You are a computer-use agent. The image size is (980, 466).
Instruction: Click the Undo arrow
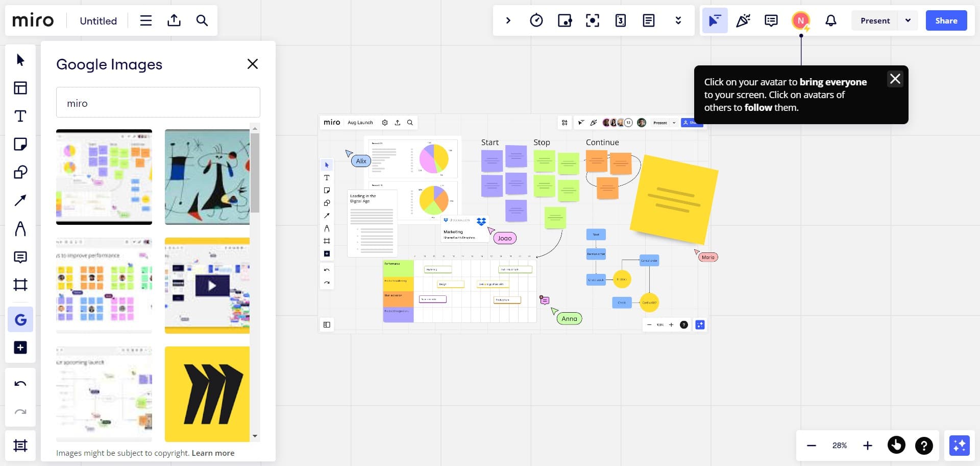tap(20, 384)
